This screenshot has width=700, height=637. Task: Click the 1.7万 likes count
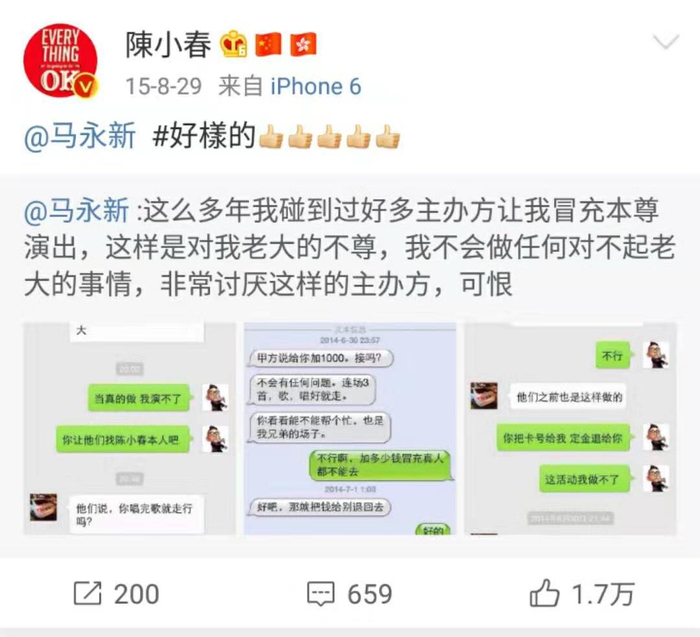click(602, 594)
